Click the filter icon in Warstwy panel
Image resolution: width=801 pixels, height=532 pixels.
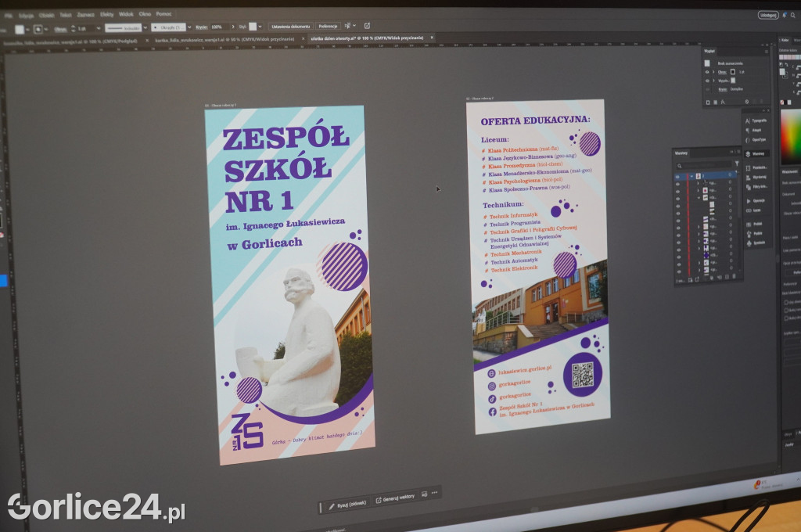(737, 164)
